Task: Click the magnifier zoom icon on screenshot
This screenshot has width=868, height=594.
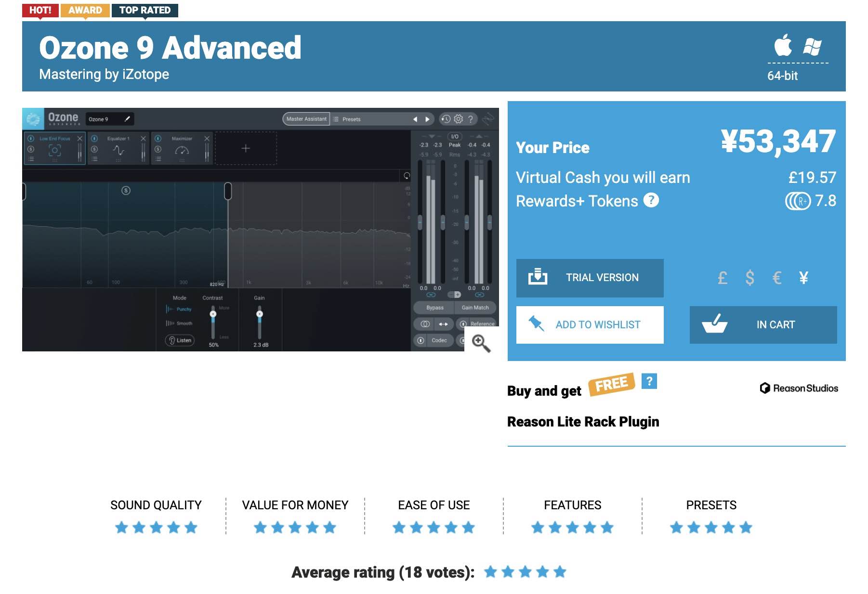Action: click(x=481, y=343)
